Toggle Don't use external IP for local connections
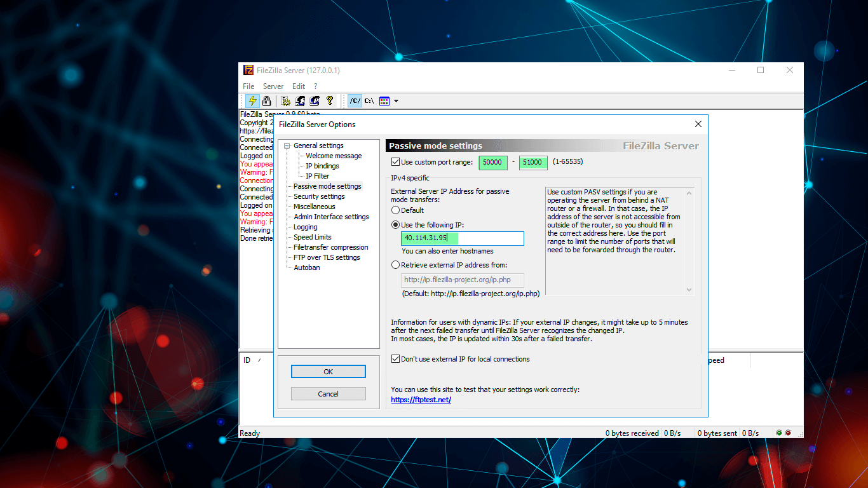 coord(396,359)
